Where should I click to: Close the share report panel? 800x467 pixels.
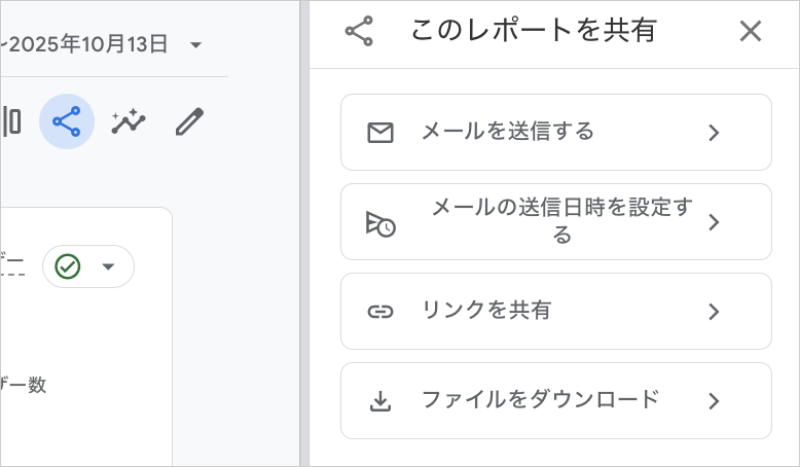click(750, 31)
